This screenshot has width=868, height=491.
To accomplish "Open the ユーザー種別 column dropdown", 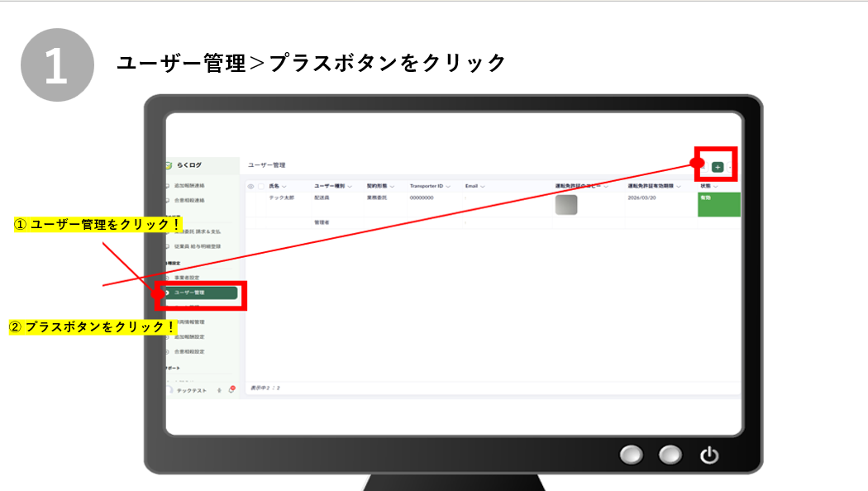I will 348,187.
